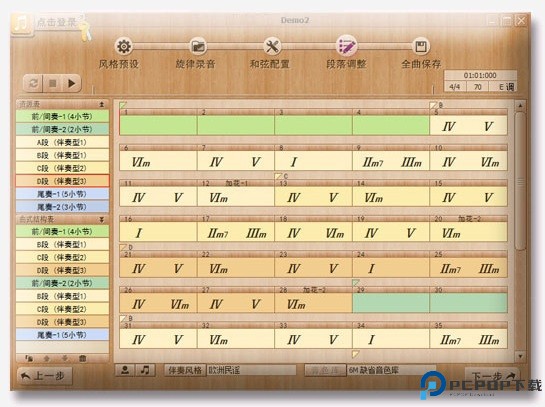This screenshot has width=545, height=407.
Task: Click the C section flag above measure 13
Action: 278,176
